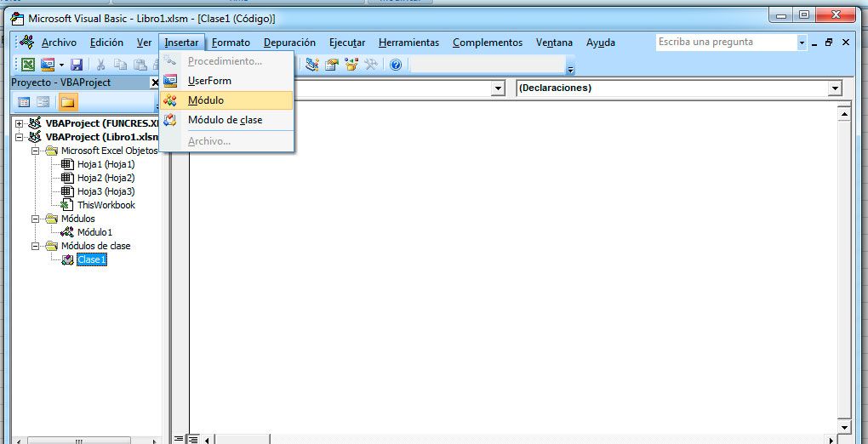Open the Archivo menu
868x444 pixels.
[x=59, y=43]
